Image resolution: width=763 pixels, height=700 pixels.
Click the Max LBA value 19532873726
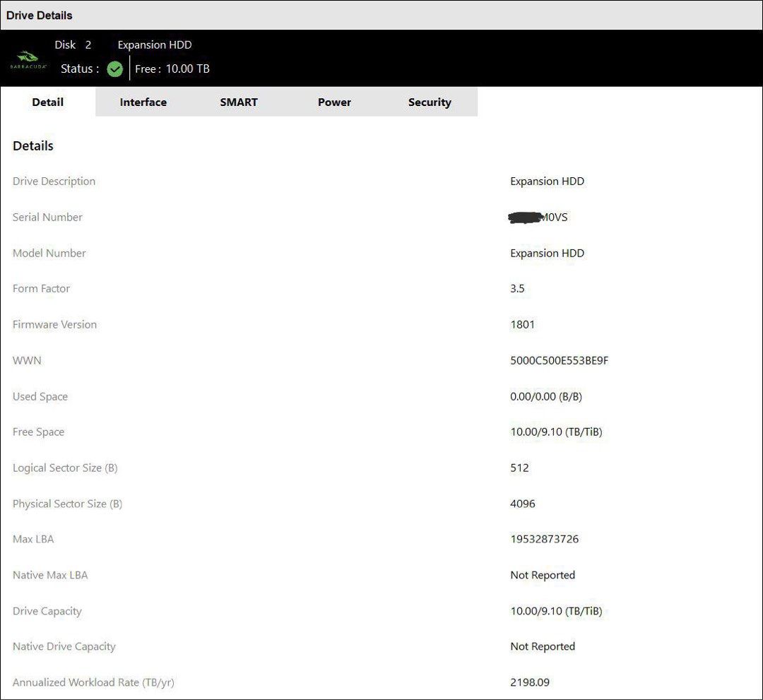(545, 539)
